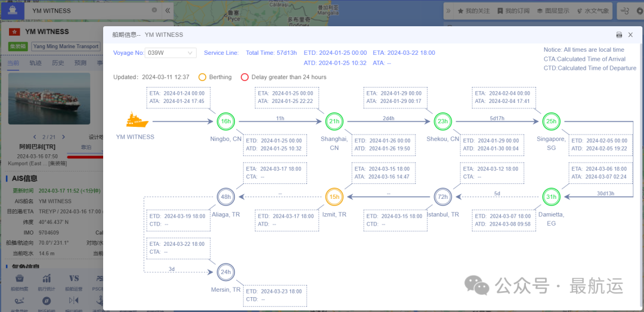
Task: Open the Voyage No 039W dropdown
Action: point(171,52)
